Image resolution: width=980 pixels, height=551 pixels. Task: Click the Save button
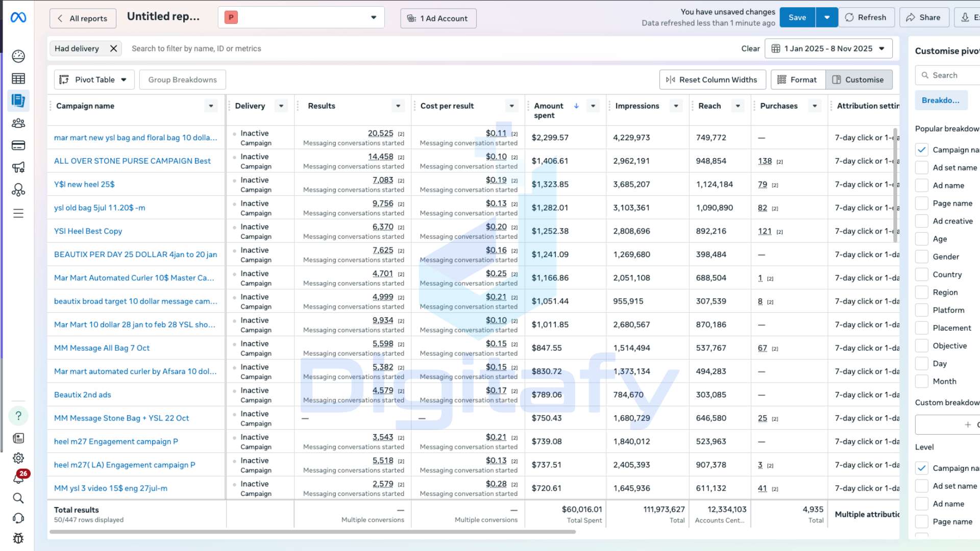[x=797, y=17]
